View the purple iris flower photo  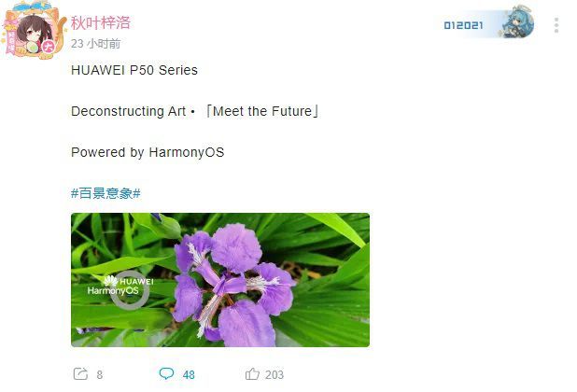point(220,280)
